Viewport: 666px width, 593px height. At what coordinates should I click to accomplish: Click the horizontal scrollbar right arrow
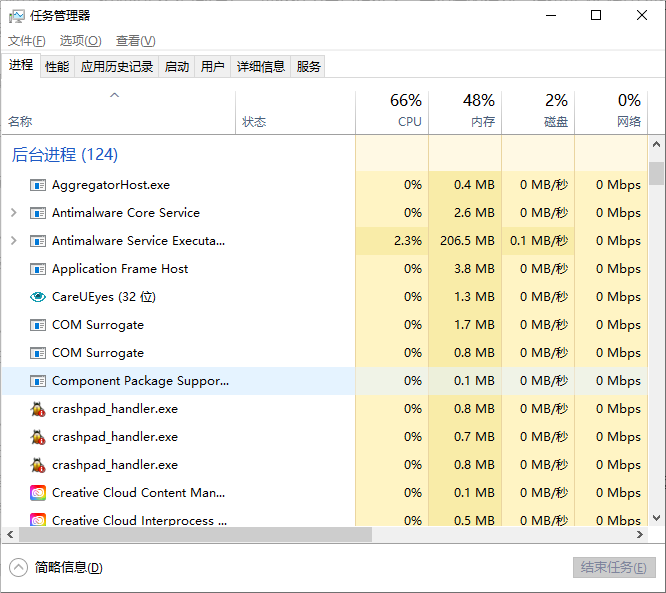[640, 534]
